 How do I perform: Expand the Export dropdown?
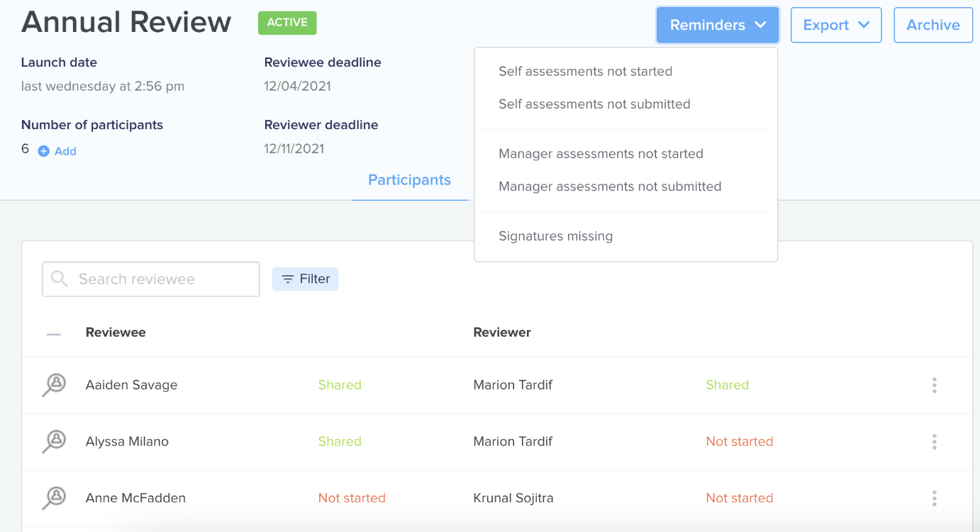836,25
